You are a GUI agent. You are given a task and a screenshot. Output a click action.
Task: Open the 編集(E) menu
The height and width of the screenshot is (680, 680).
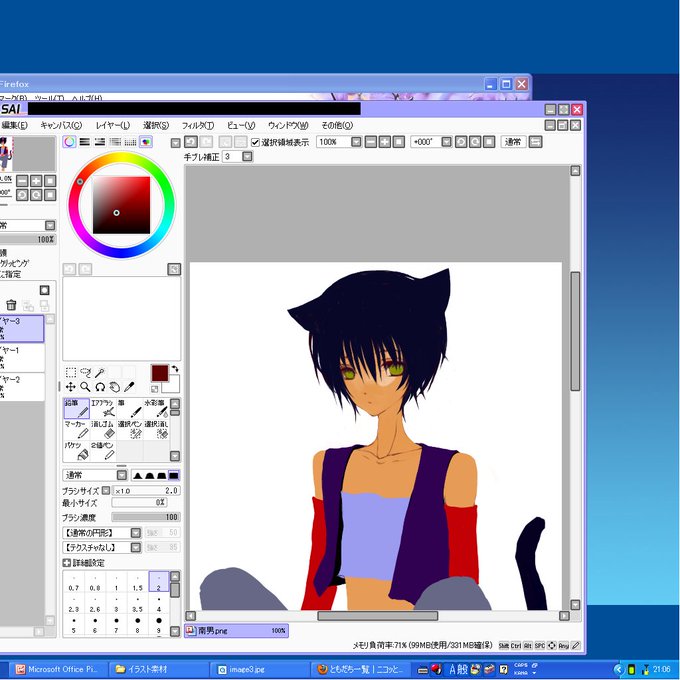click(x=14, y=125)
